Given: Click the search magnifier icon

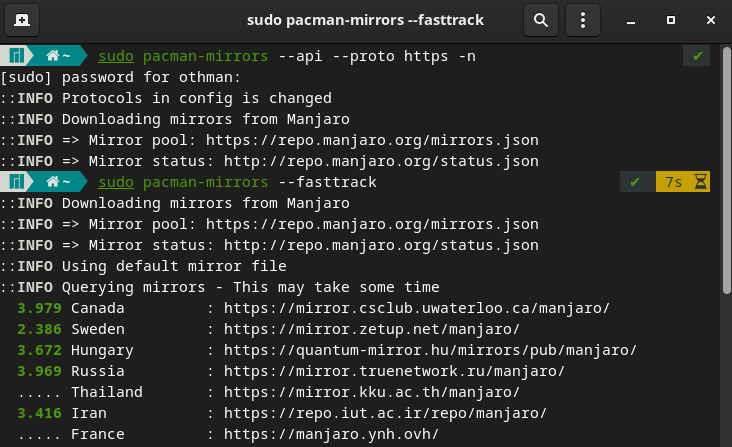Looking at the screenshot, I should [540, 20].
